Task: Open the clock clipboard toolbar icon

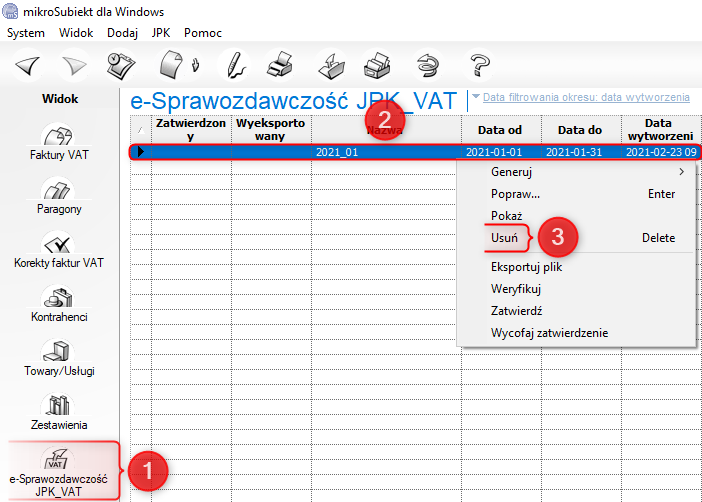Action: 121,66
